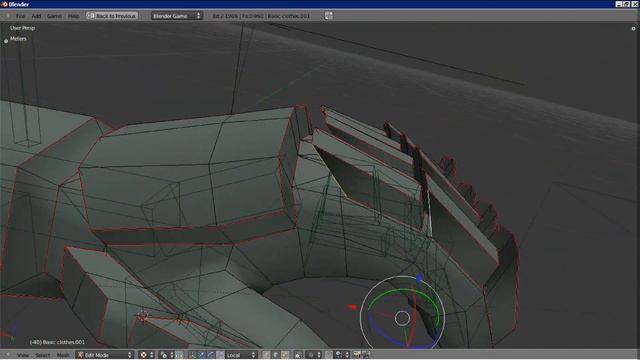Click the object name label Basic clothes.001
This screenshot has width=640, height=360.
[x=57, y=342]
